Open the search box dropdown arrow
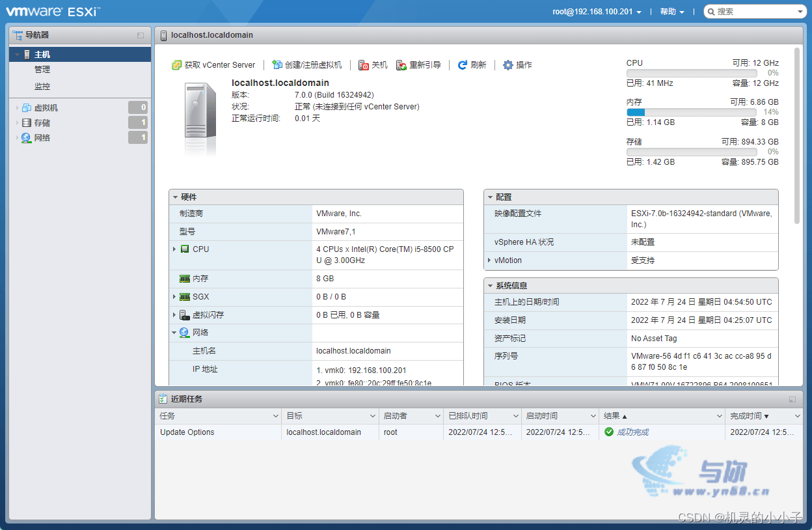The height and width of the screenshot is (530, 812). coord(800,12)
